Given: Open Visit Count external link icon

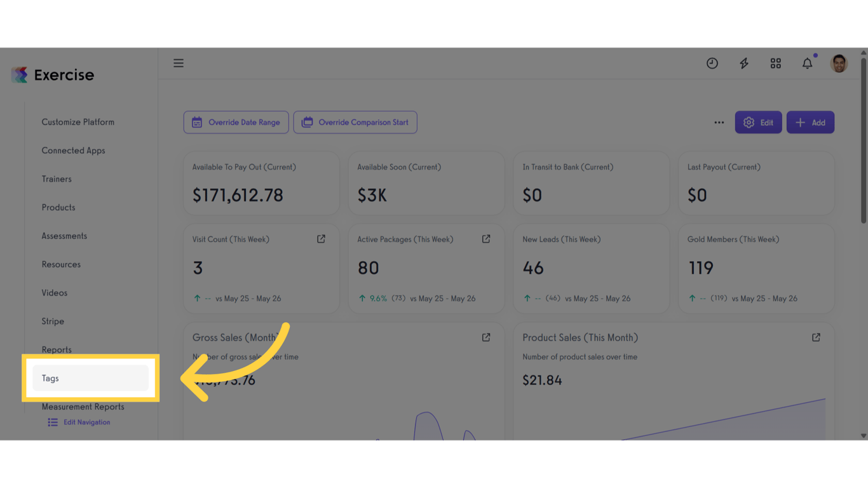Looking at the screenshot, I should pos(321,239).
